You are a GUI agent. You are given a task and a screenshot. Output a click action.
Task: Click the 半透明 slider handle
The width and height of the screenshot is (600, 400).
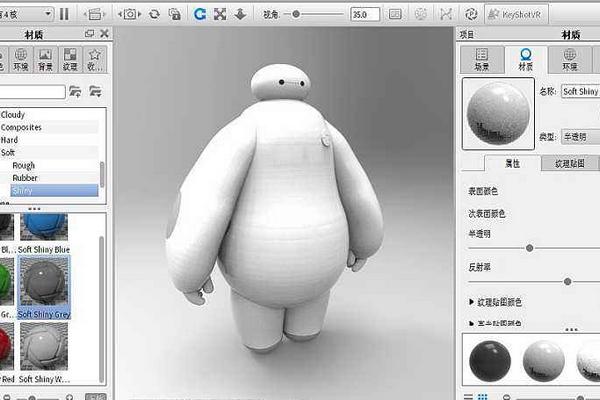click(530, 248)
